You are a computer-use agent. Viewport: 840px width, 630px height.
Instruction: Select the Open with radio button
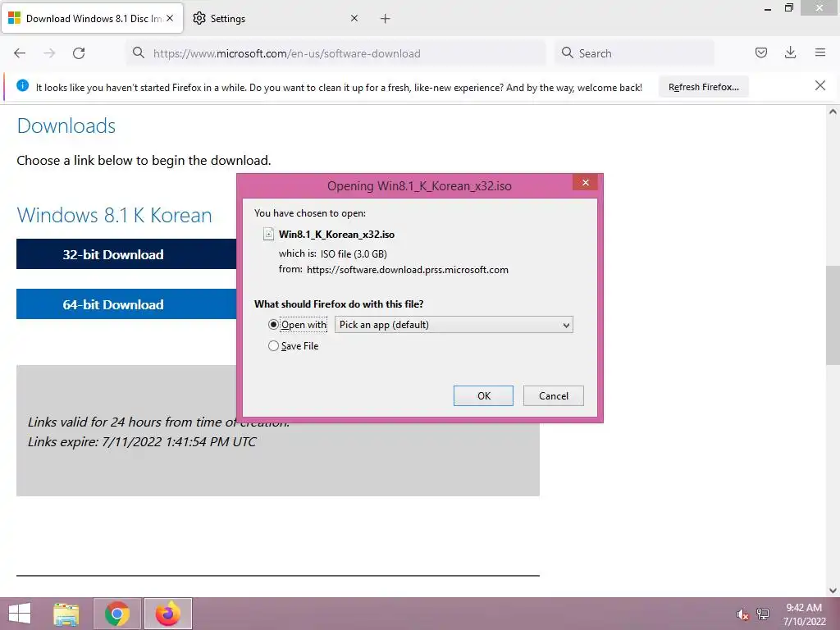click(273, 325)
